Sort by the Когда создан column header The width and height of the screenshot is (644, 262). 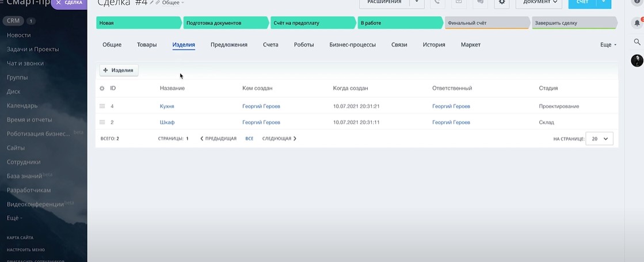pos(350,88)
